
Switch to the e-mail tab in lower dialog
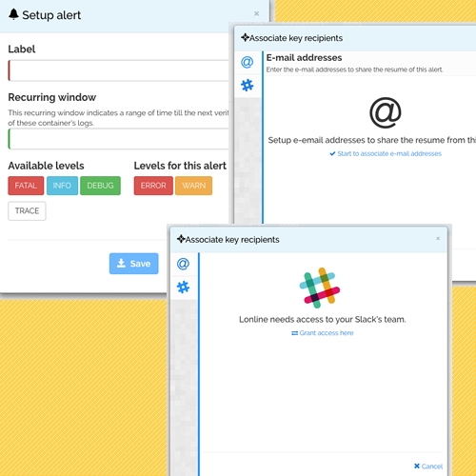click(x=183, y=264)
